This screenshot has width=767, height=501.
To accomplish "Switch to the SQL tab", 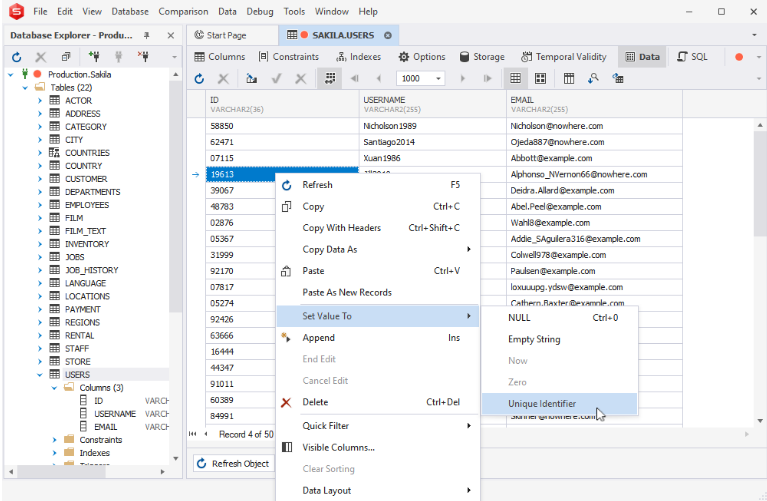I will 692,57.
